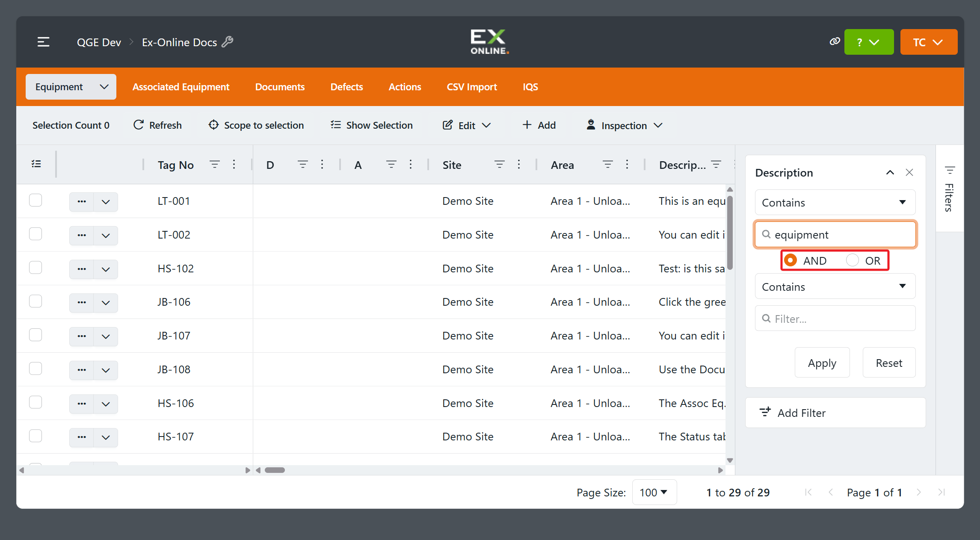Tick the checkbox for HS-107

tap(36, 436)
